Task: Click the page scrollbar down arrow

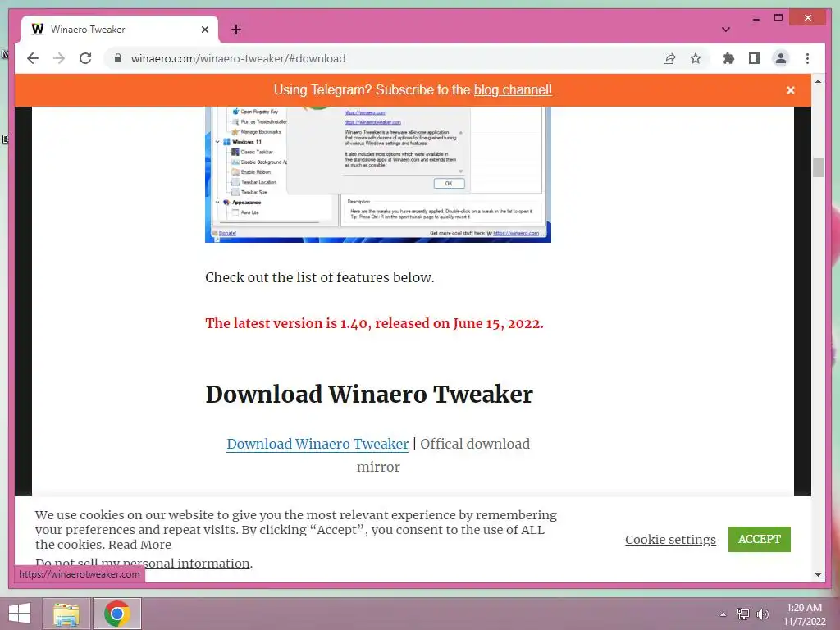Action: 818,575
